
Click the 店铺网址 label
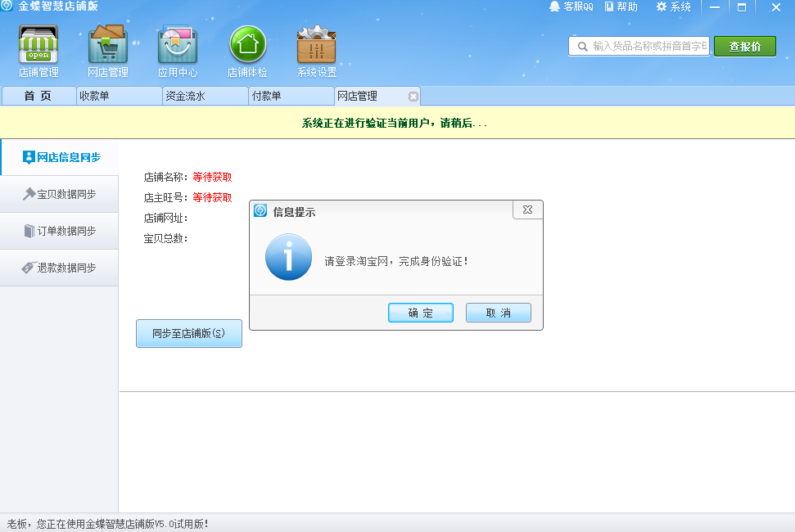pyautogui.click(x=165, y=218)
